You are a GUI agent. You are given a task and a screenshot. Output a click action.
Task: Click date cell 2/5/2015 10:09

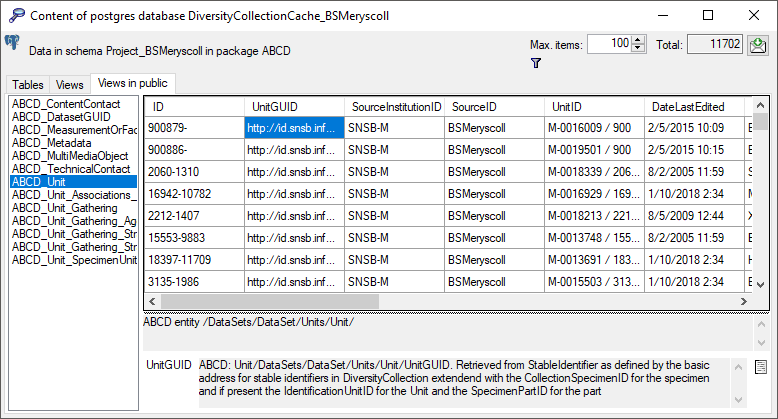pos(694,128)
